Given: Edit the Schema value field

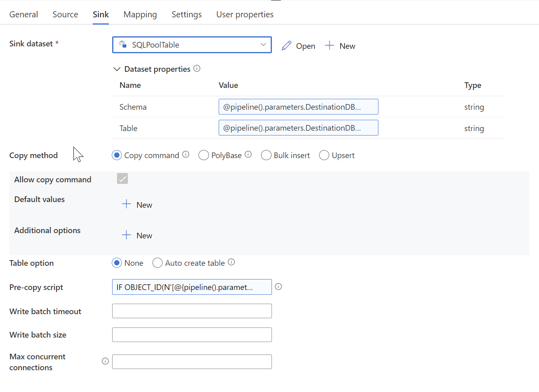Looking at the screenshot, I should tap(299, 107).
